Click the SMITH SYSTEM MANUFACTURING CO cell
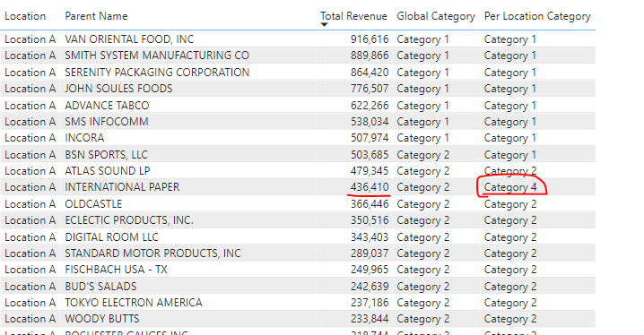Screen dimensions: 644x335 [x=157, y=56]
